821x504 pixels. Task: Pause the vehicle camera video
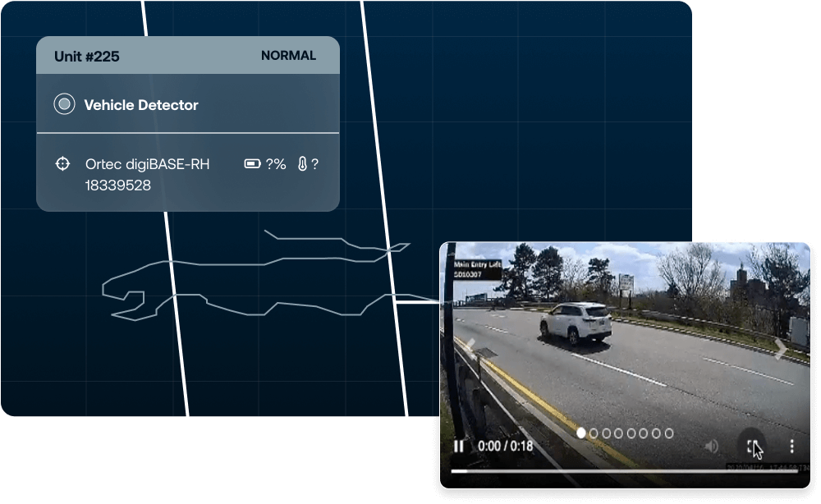(x=459, y=447)
